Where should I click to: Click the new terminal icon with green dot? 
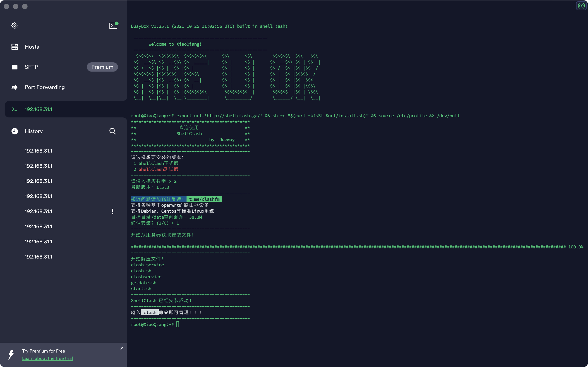(x=113, y=25)
